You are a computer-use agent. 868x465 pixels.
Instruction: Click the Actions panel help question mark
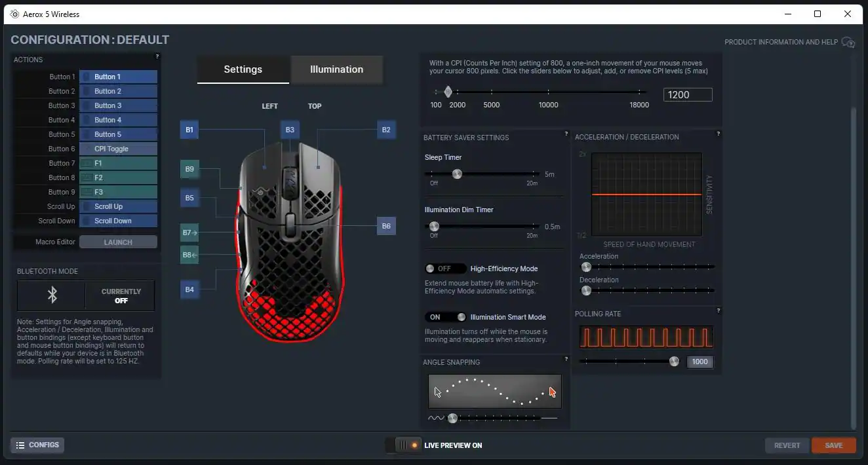pyautogui.click(x=157, y=57)
